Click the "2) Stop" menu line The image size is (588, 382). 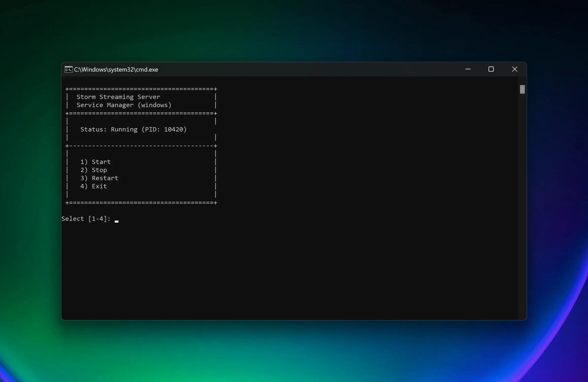(x=94, y=170)
